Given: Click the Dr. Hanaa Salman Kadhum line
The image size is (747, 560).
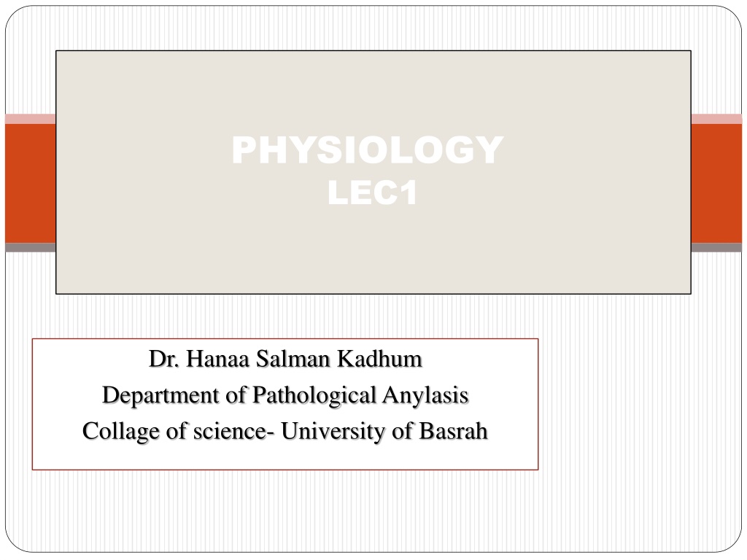Looking at the screenshot, I should [285, 359].
